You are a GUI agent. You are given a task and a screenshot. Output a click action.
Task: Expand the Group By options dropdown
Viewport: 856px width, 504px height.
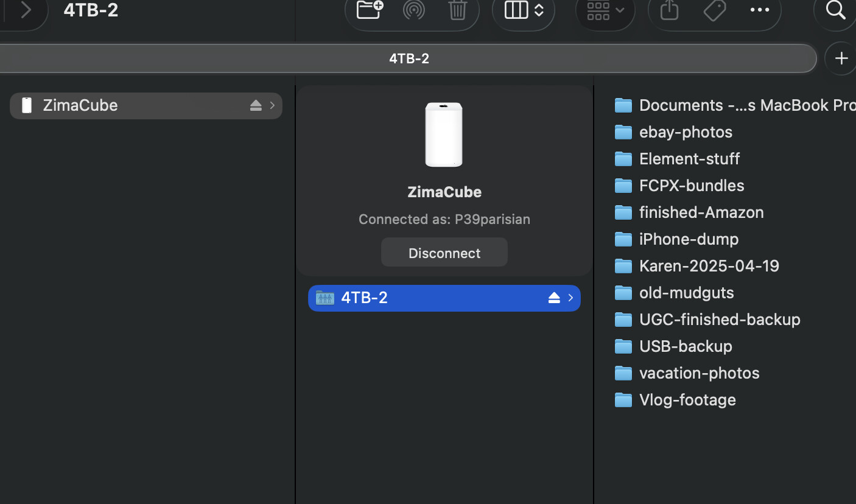(x=605, y=10)
